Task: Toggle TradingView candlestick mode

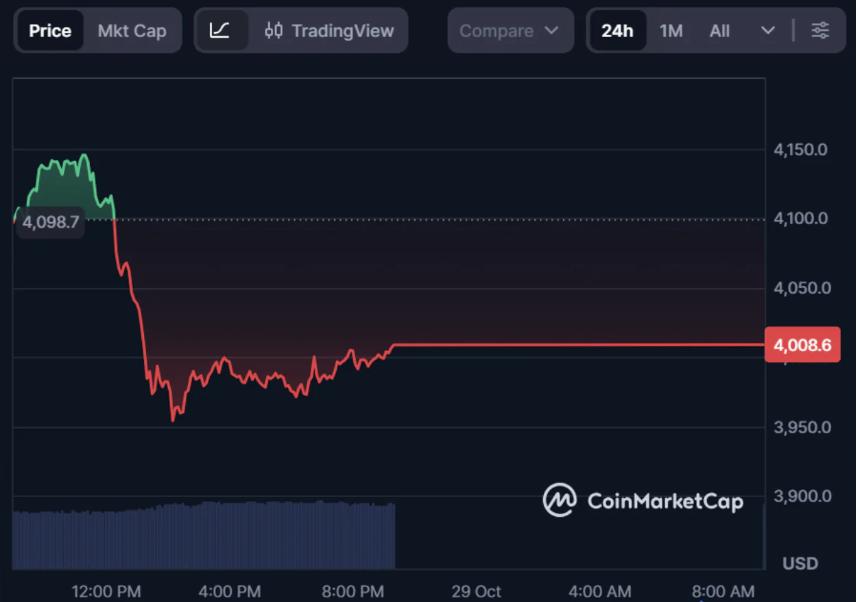Action: tap(273, 30)
